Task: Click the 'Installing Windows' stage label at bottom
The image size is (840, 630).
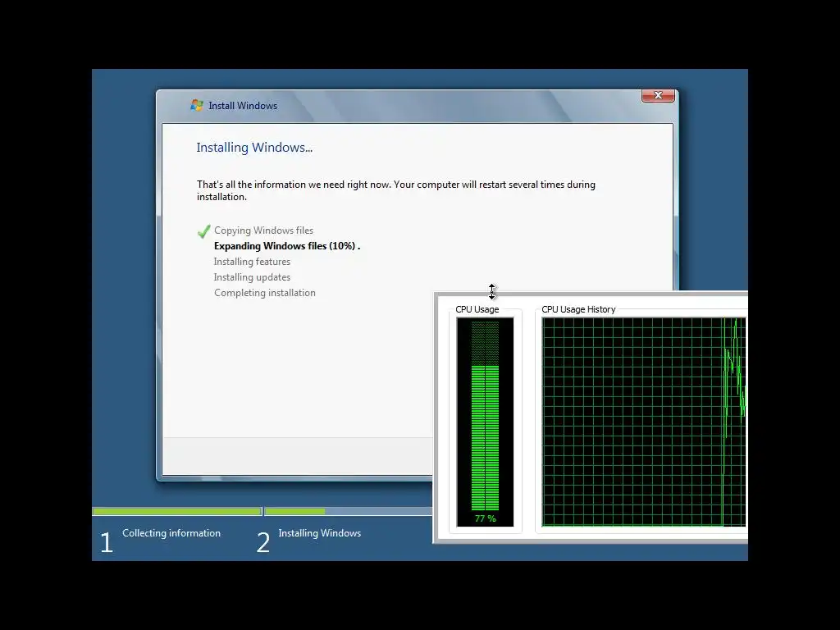Action: coord(320,533)
